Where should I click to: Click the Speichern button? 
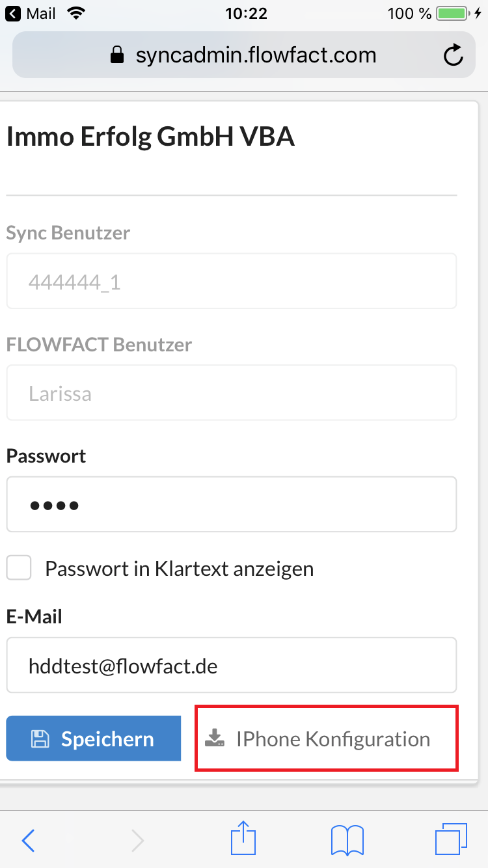pos(94,739)
